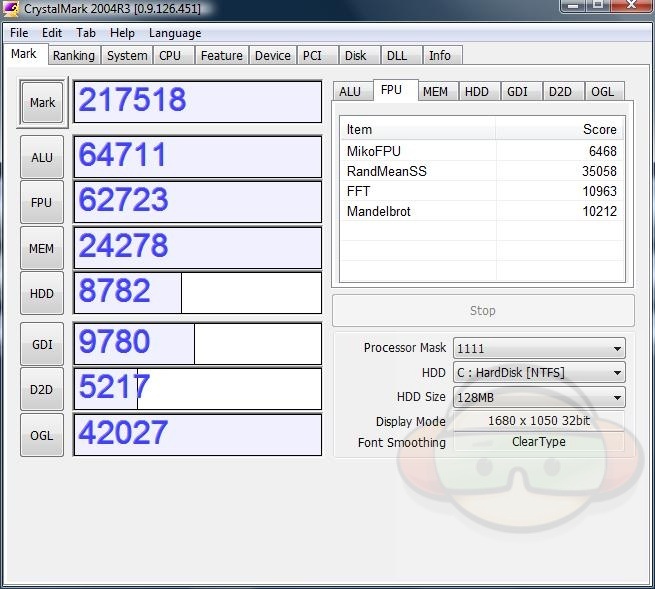Image resolution: width=655 pixels, height=589 pixels.
Task: Launch the OGL benchmark button
Action: click(42, 435)
